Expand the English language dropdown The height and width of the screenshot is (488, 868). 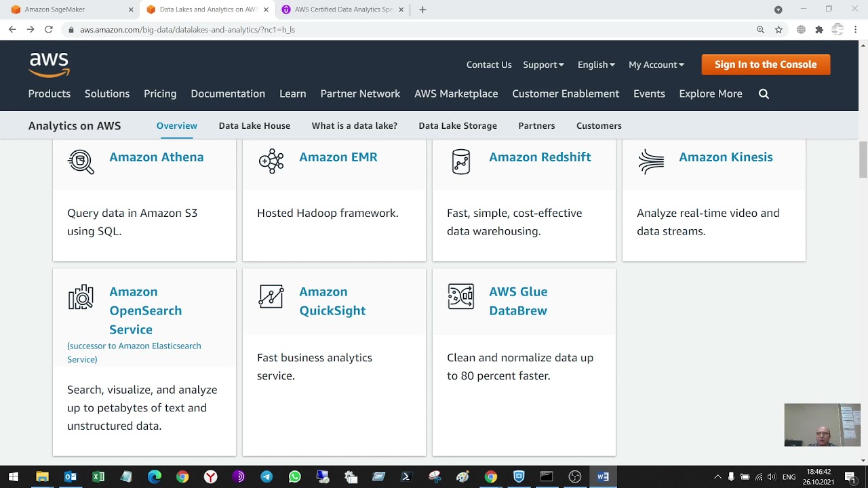[596, 64]
